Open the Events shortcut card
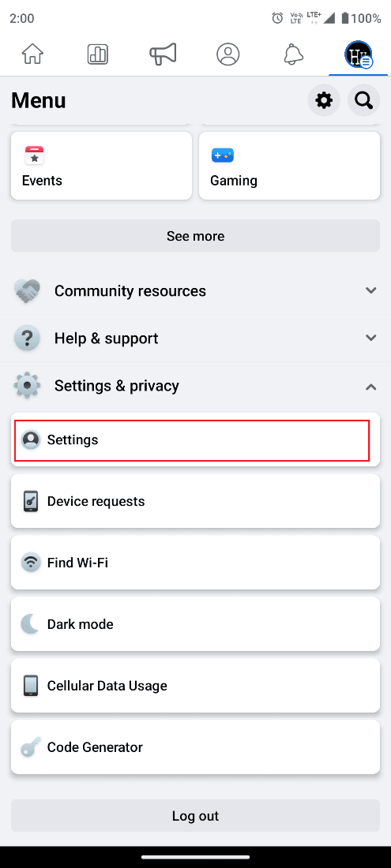The width and height of the screenshot is (391, 868). pyautogui.click(x=101, y=166)
